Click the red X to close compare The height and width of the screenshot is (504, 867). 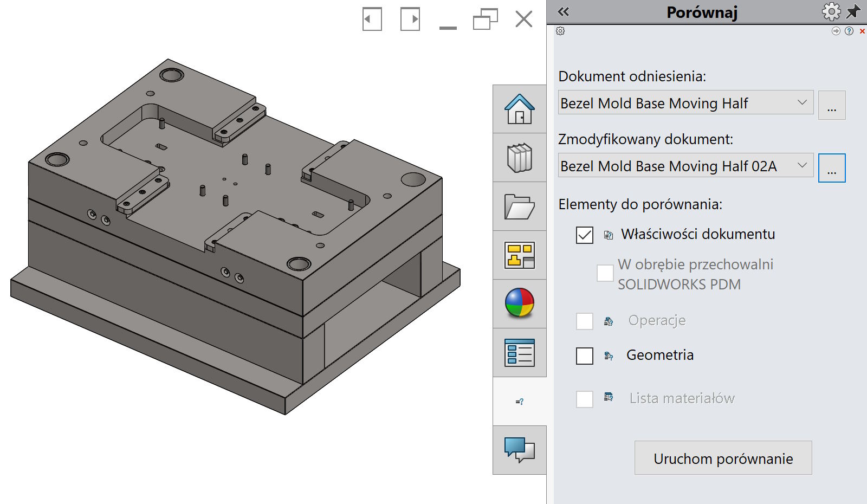point(862,31)
